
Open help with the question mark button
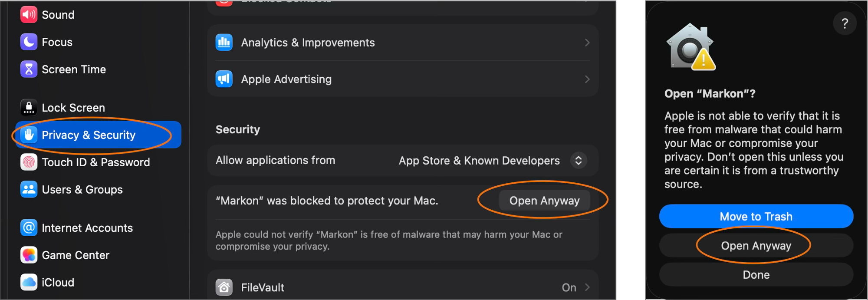[845, 23]
